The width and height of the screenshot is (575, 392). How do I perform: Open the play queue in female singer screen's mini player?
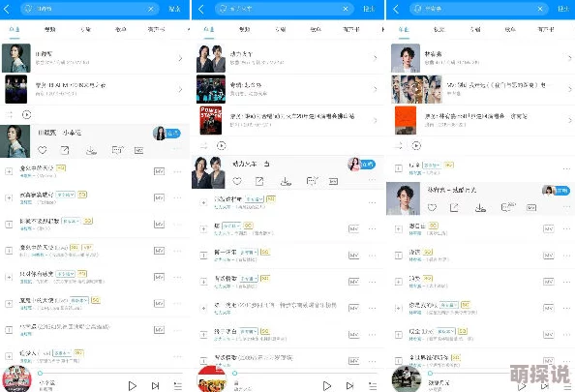point(178,386)
